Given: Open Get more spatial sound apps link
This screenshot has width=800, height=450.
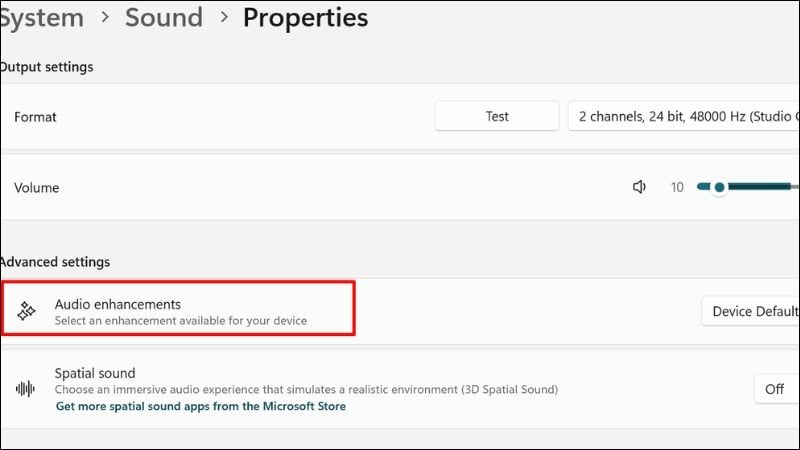Looking at the screenshot, I should 201,406.
